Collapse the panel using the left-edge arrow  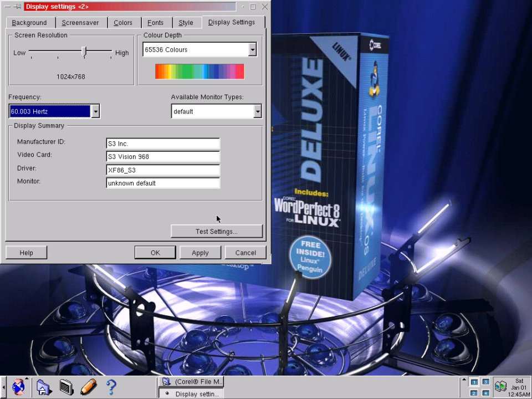(3, 386)
